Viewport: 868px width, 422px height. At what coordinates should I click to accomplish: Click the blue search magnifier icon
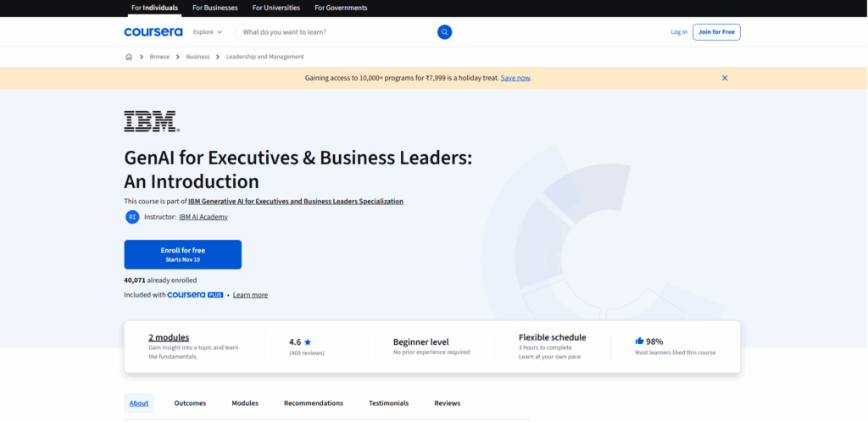(x=444, y=32)
